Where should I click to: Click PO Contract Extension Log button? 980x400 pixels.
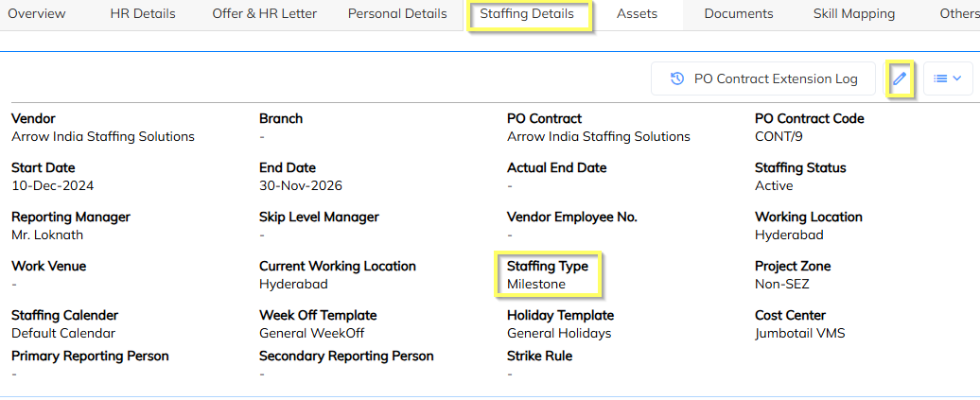pyautogui.click(x=763, y=78)
